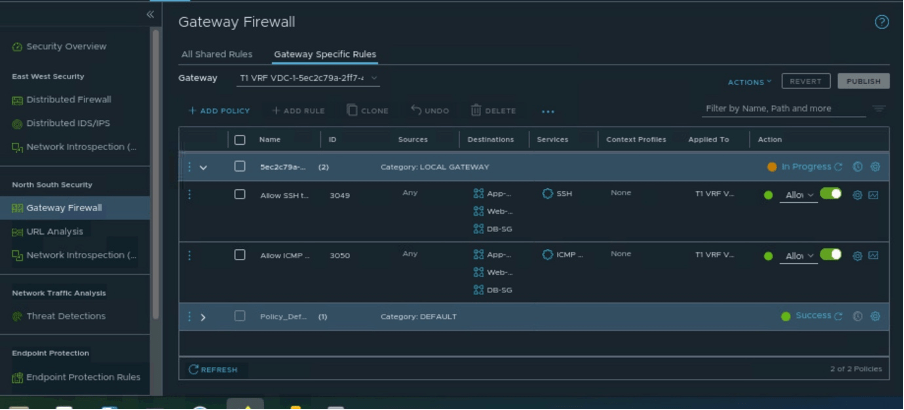Open more actions ellipsis in toolbar

(547, 111)
